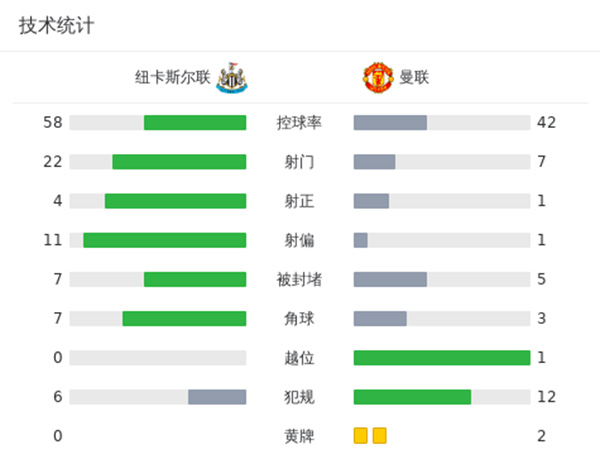Click Newcastle's shots count of 22
600x459 pixels.
pos(52,162)
